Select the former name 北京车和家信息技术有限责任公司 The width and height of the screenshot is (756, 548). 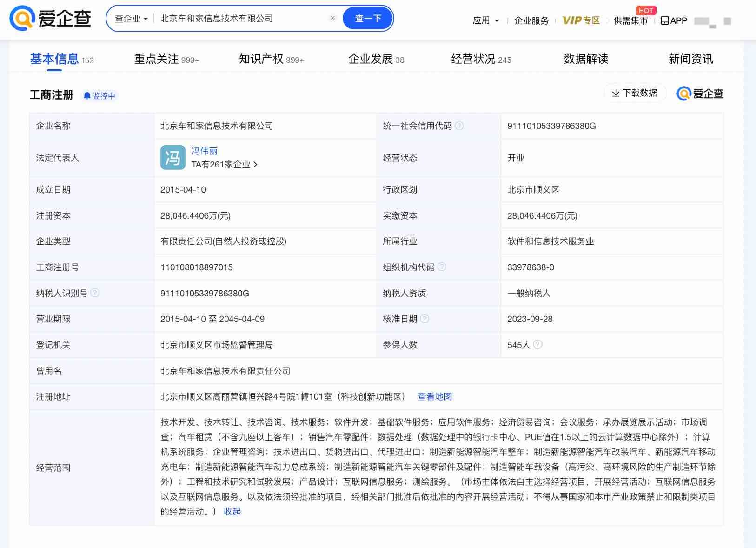[225, 371]
